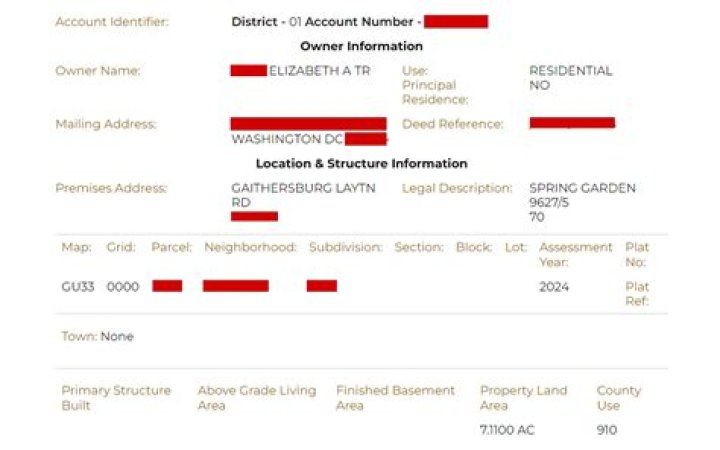This screenshot has height=450, width=720.
Task: Click the GU33 map value
Action: 78,287
